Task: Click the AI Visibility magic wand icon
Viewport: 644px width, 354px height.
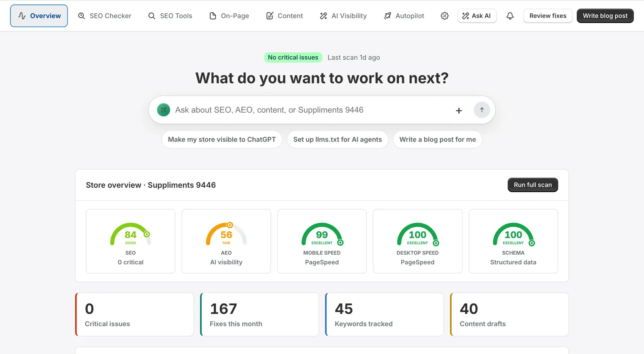Action: pyautogui.click(x=324, y=16)
